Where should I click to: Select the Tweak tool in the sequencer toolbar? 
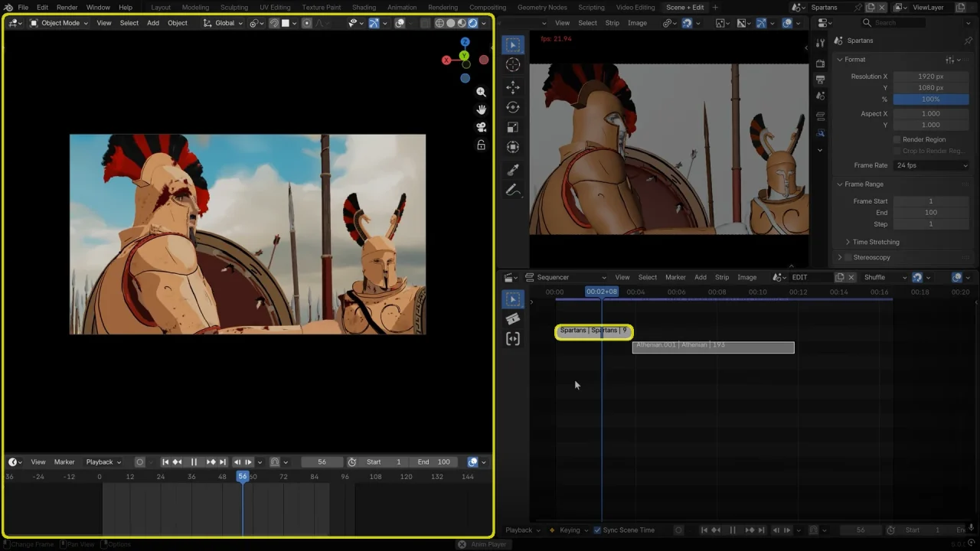513,298
